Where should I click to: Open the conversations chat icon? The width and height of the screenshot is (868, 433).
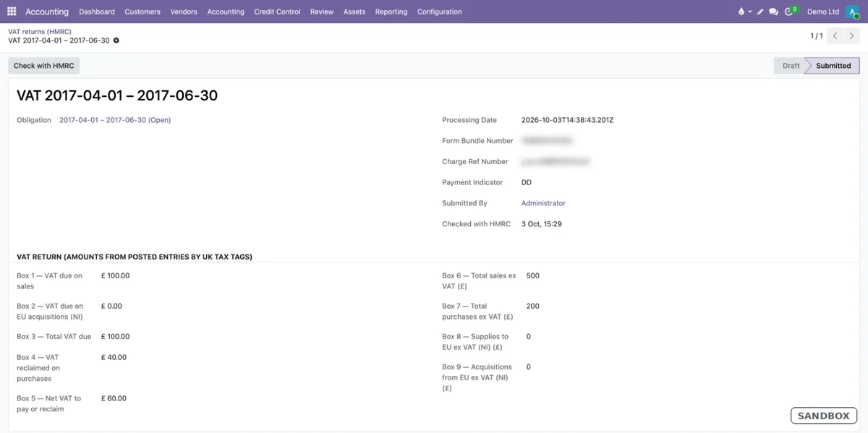[x=773, y=12]
